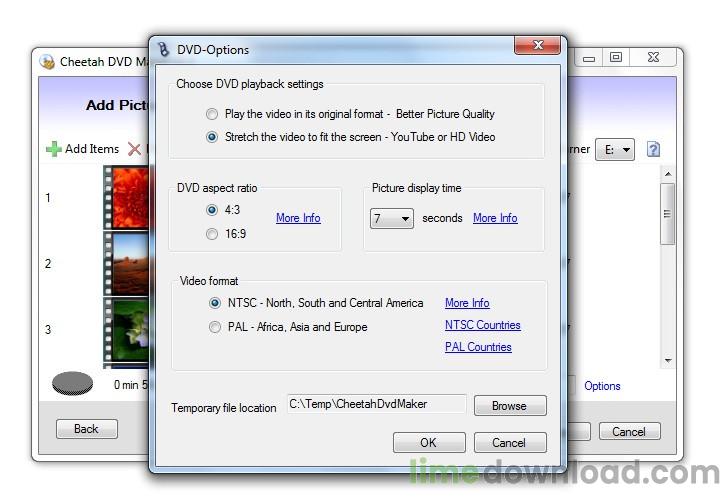Viewport: 727px width, 503px height.
Task: Select stretch video to fit screen option
Action: point(212,137)
